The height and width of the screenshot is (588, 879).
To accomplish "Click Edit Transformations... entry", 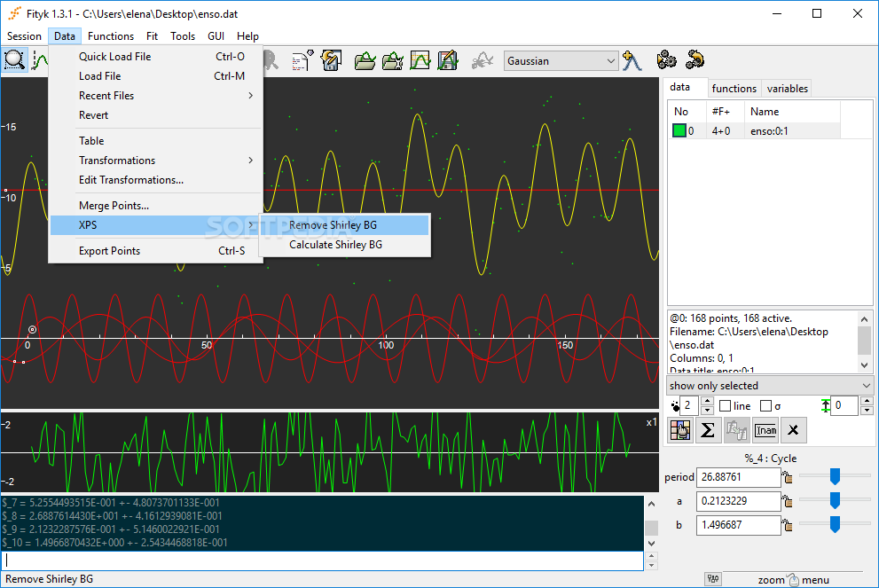I will click(x=155, y=180).
